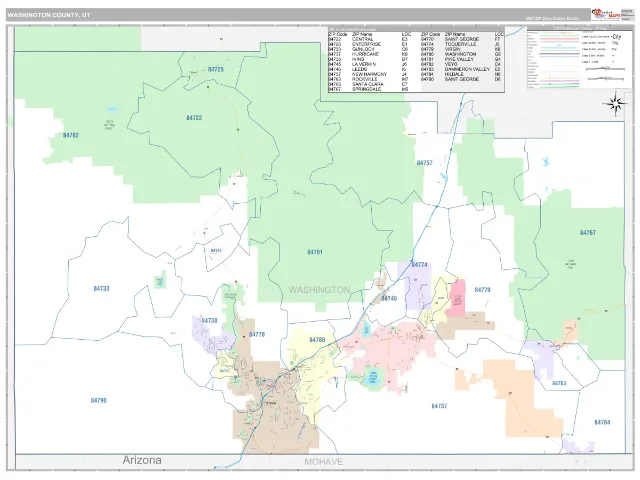Click the Washington County, UT title
This screenshot has height=480, width=640.
[x=49, y=15]
